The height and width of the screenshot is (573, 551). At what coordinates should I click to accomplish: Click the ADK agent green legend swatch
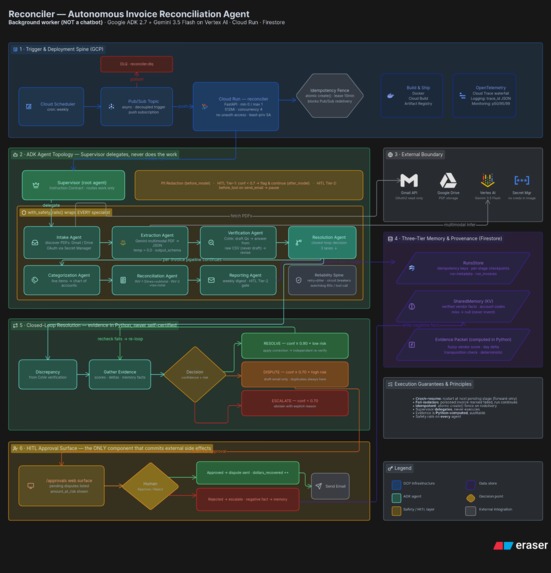coord(396,498)
